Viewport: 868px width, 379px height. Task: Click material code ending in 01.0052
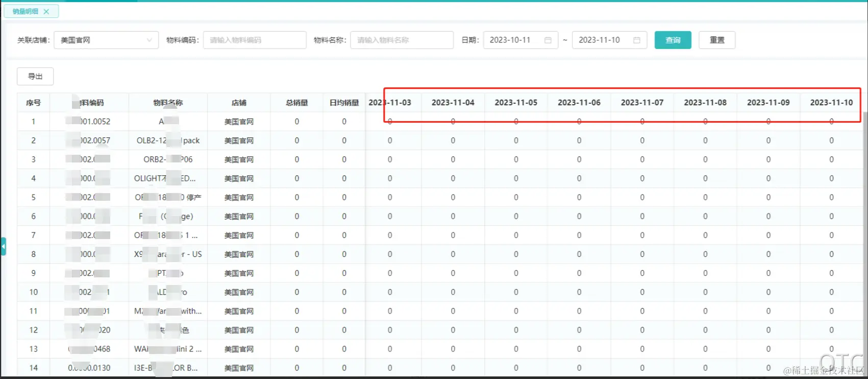point(89,122)
